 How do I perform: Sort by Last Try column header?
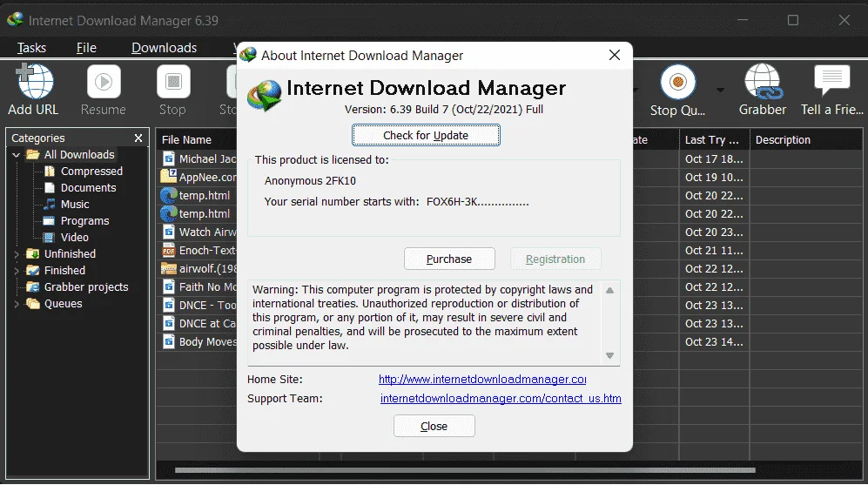pos(714,139)
